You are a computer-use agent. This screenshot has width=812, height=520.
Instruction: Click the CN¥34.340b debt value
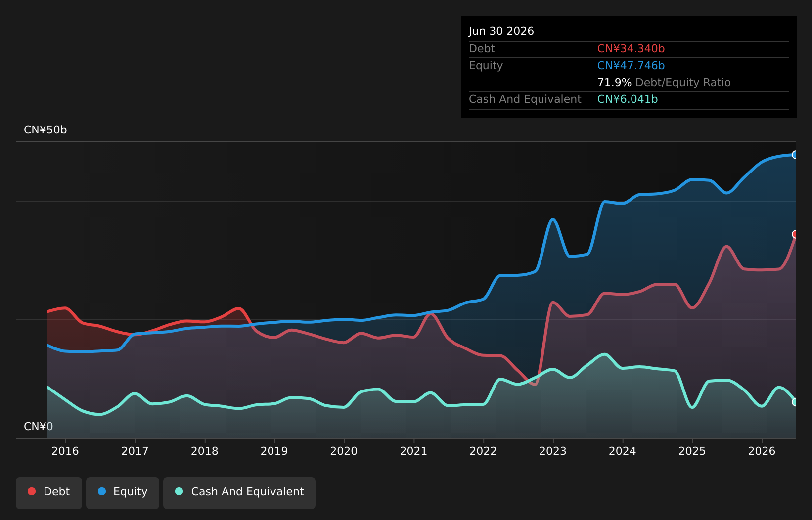(631, 49)
